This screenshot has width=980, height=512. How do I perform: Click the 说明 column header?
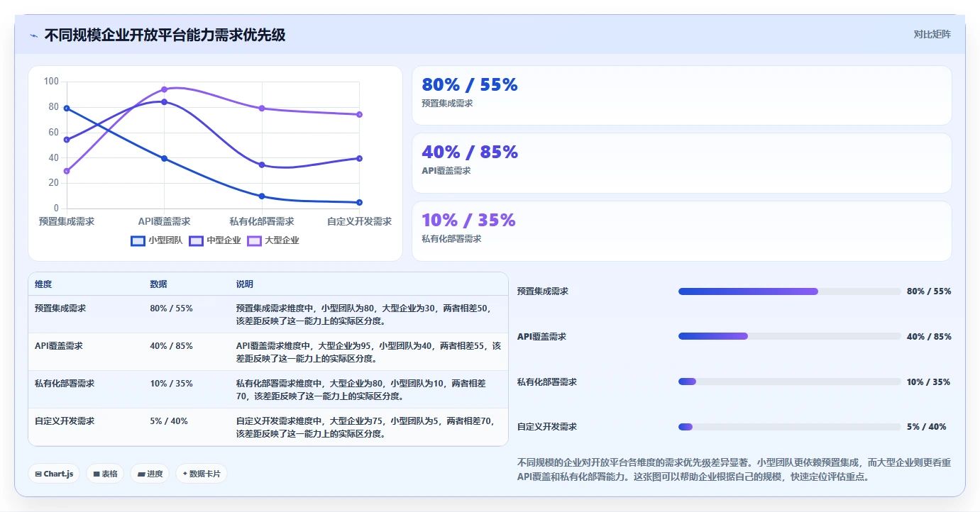point(245,284)
